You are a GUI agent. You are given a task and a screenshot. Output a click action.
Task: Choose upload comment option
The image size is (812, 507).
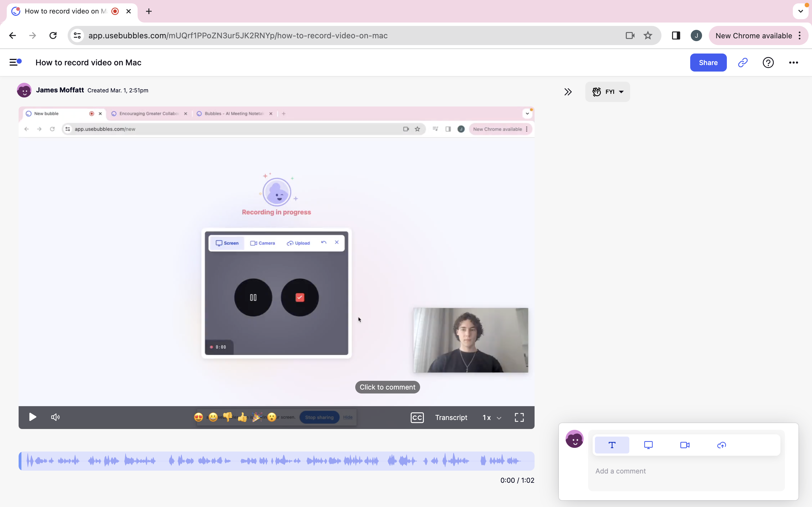721,445
